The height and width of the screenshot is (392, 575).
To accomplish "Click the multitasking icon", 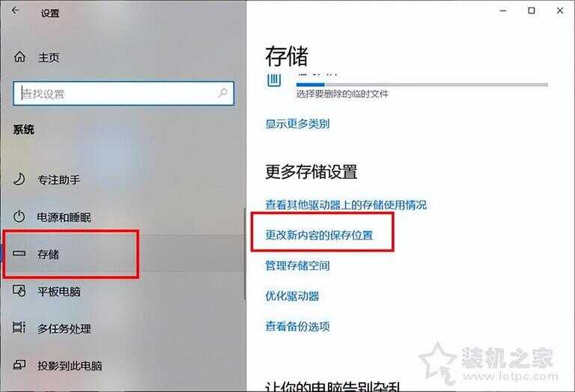I will pyautogui.click(x=19, y=327).
